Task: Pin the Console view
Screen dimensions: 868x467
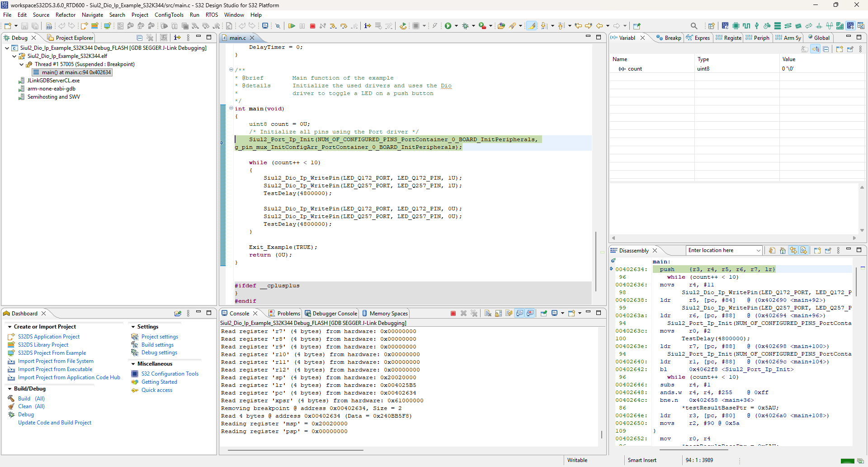Action: pyautogui.click(x=544, y=313)
